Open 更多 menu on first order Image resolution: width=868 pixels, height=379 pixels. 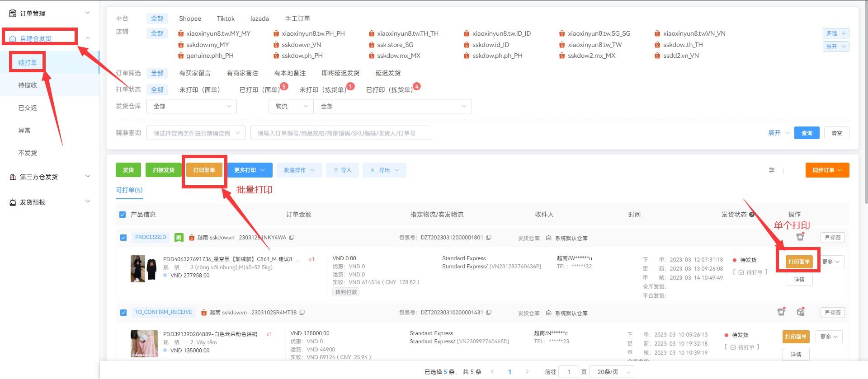831,262
